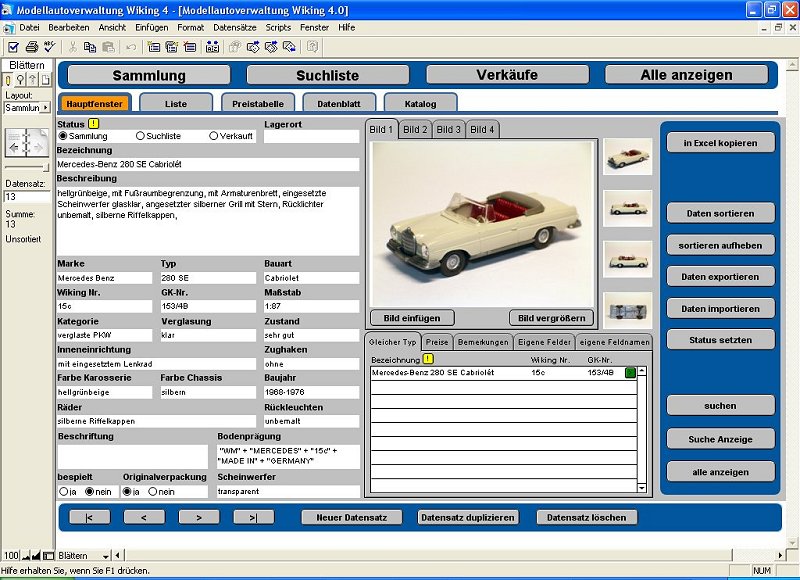Screen dimensions: 800x580
Task: Click the Status setzten button
Action: pyautogui.click(x=720, y=340)
